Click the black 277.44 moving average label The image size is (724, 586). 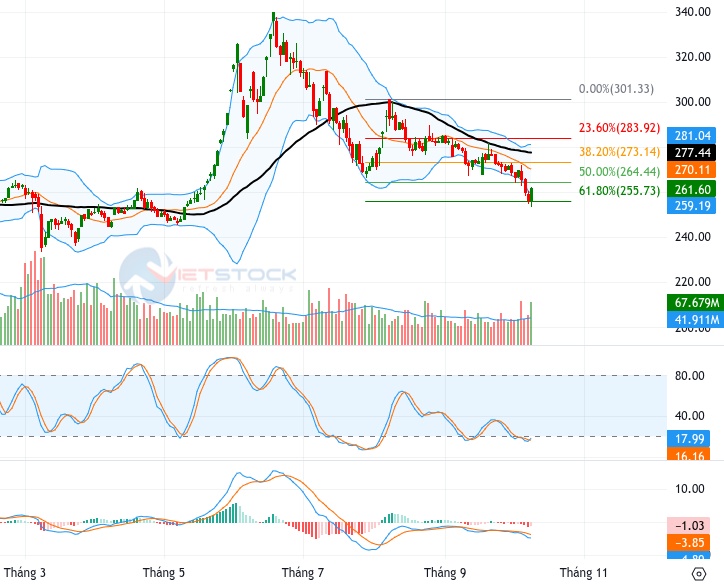pyautogui.click(x=692, y=153)
